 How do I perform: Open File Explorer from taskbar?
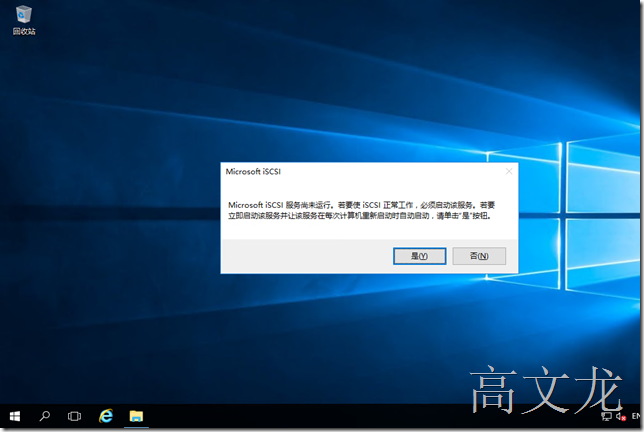click(136, 416)
